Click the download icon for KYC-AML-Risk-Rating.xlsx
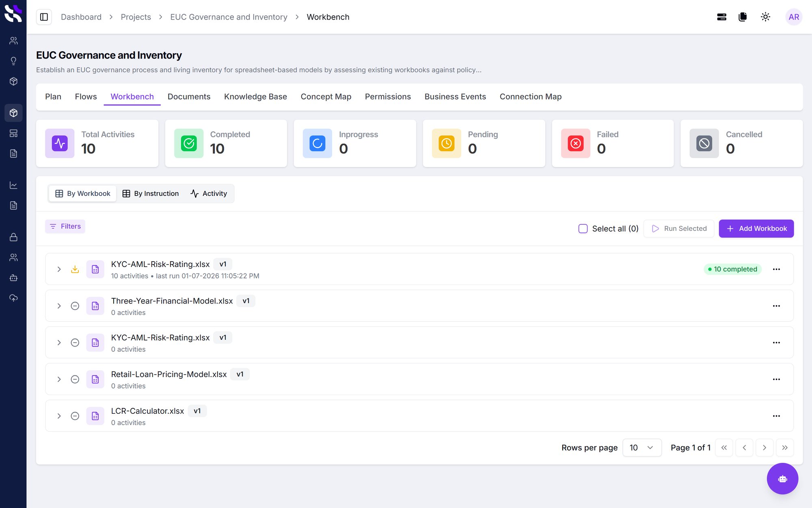812x508 pixels. pos(75,269)
